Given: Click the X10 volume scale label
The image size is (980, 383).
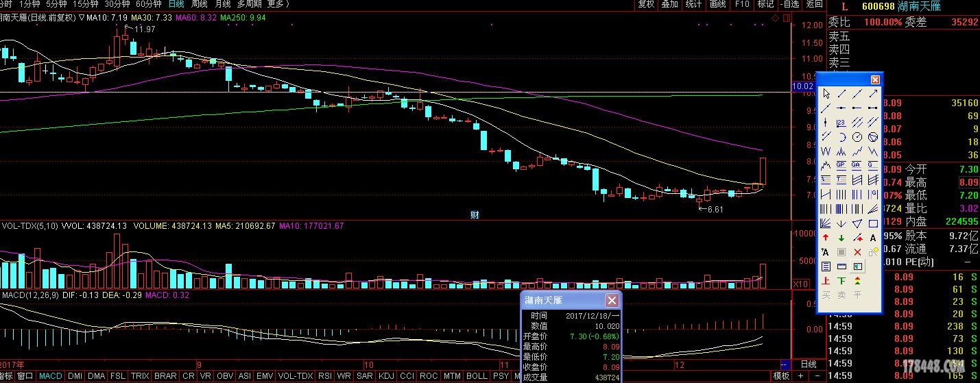Looking at the screenshot, I should 801,284.
